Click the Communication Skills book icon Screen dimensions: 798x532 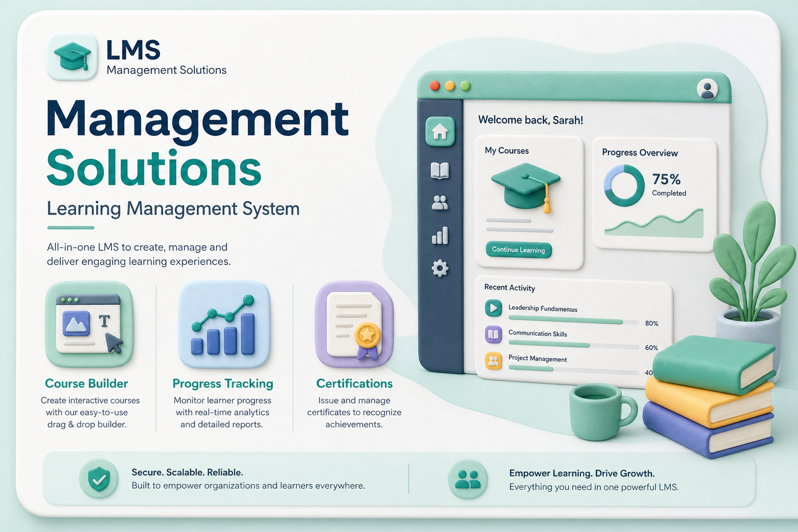(493, 335)
